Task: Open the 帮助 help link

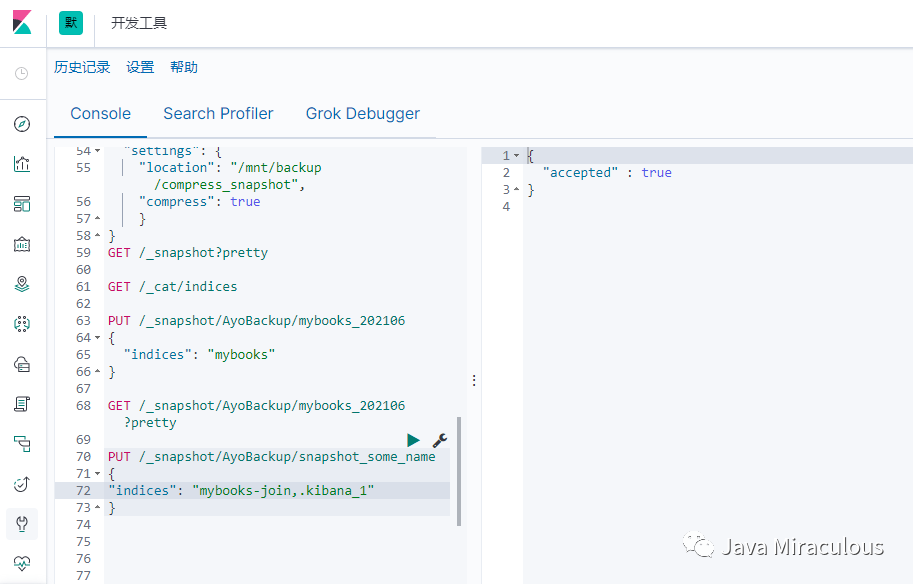Action: pyautogui.click(x=184, y=67)
